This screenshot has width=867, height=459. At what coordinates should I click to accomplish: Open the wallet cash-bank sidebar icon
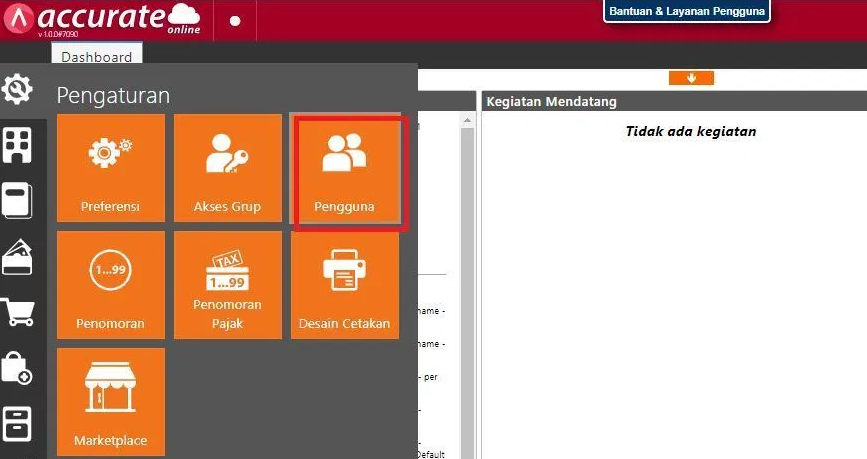point(17,257)
